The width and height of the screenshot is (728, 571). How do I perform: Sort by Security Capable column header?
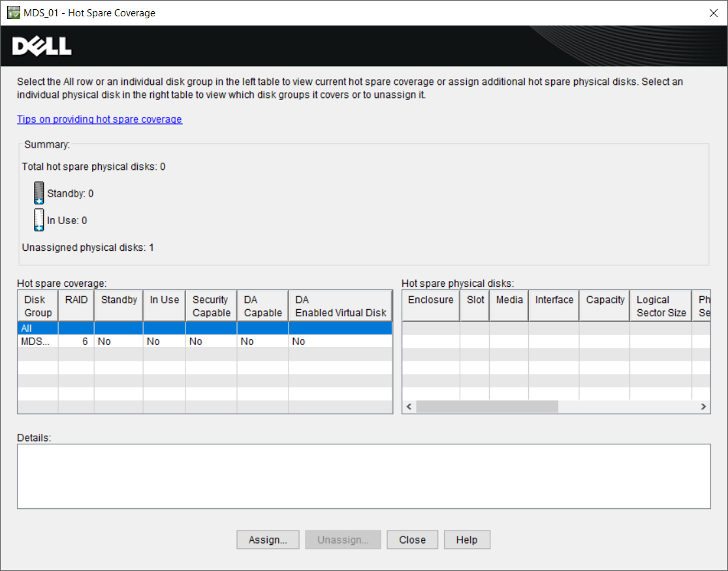tap(212, 306)
